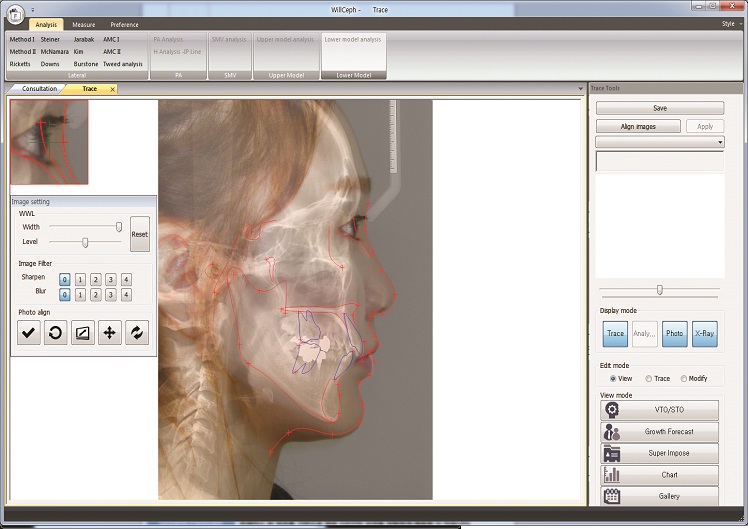The height and width of the screenshot is (529, 748).
Task: Set Sharpen filter level to 1
Action: pyautogui.click(x=80, y=280)
